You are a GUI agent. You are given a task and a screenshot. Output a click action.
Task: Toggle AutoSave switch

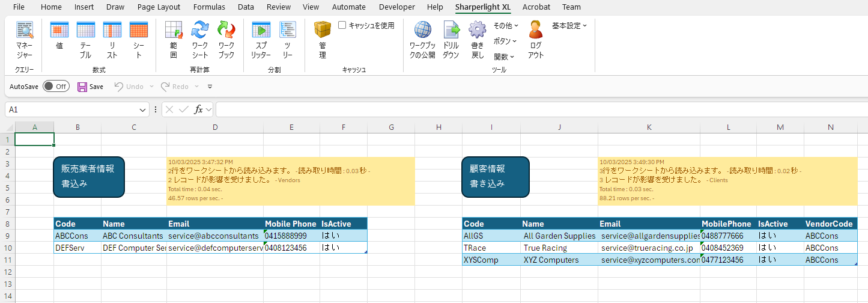55,87
